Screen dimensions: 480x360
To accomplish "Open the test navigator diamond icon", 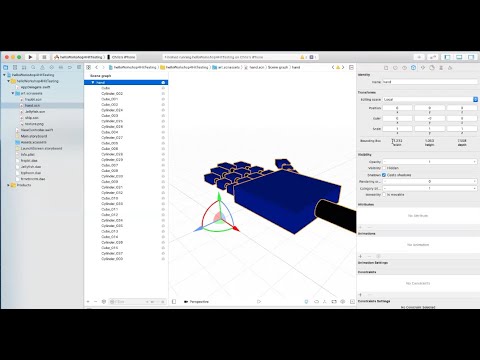I will pyautogui.click(x=51, y=67).
